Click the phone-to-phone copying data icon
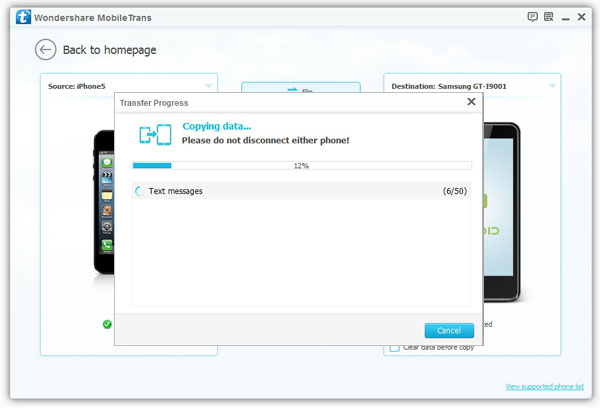The height and width of the screenshot is (408, 600). tap(155, 135)
